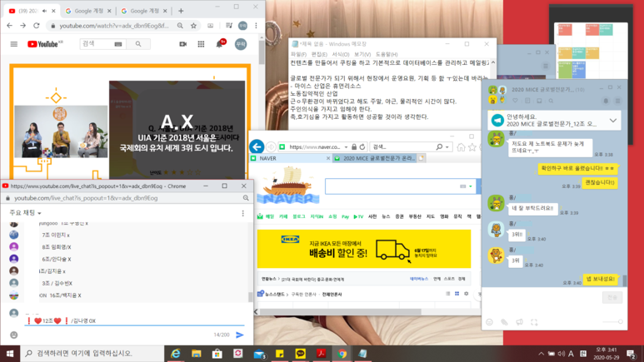Click IKEA 배송비 할인 banner

pos(364,249)
